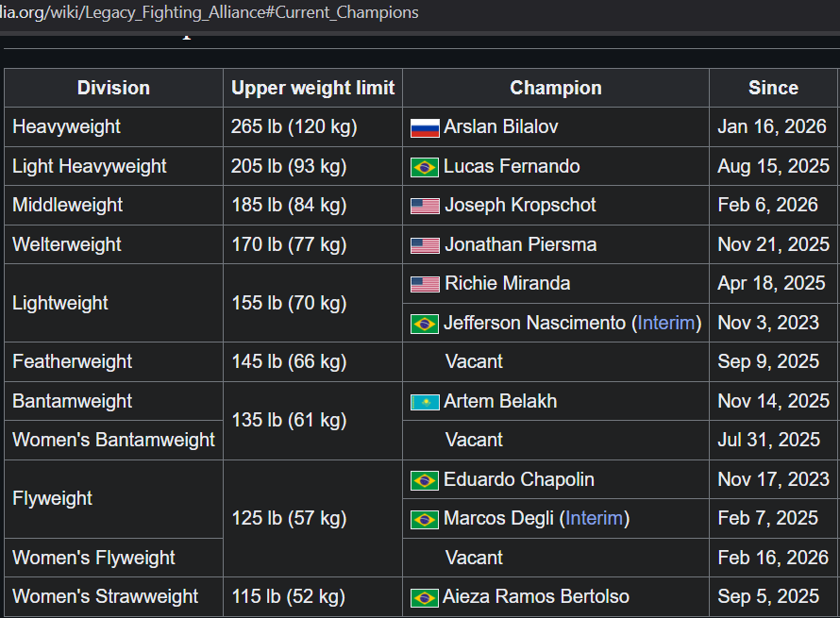Open the Interim link after Marcos Degli
Screen dimensions: 840x618
click(595, 518)
